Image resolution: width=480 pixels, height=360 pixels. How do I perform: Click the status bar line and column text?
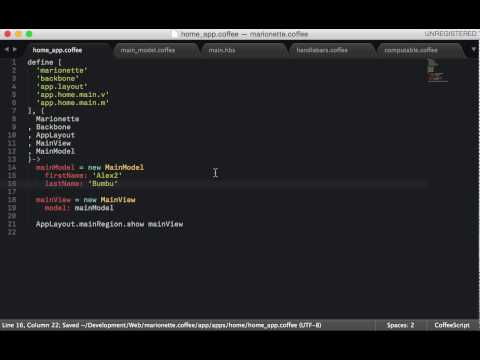32,325
